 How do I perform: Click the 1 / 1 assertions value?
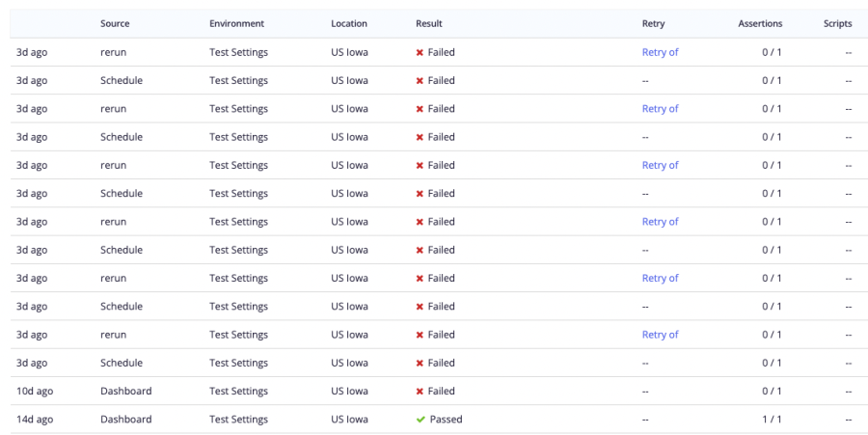pyautogui.click(x=771, y=420)
